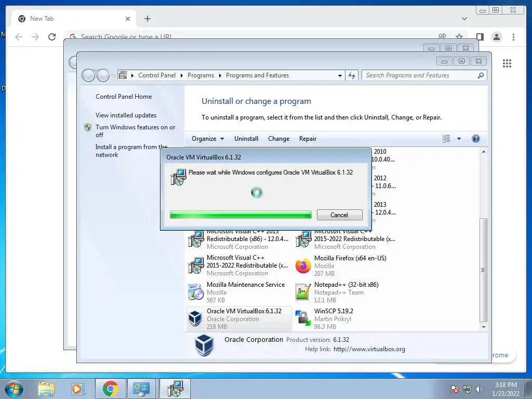The height and width of the screenshot is (399, 532).
Task: Select WinSCP 5.19.2 entry
Action: [347, 318]
